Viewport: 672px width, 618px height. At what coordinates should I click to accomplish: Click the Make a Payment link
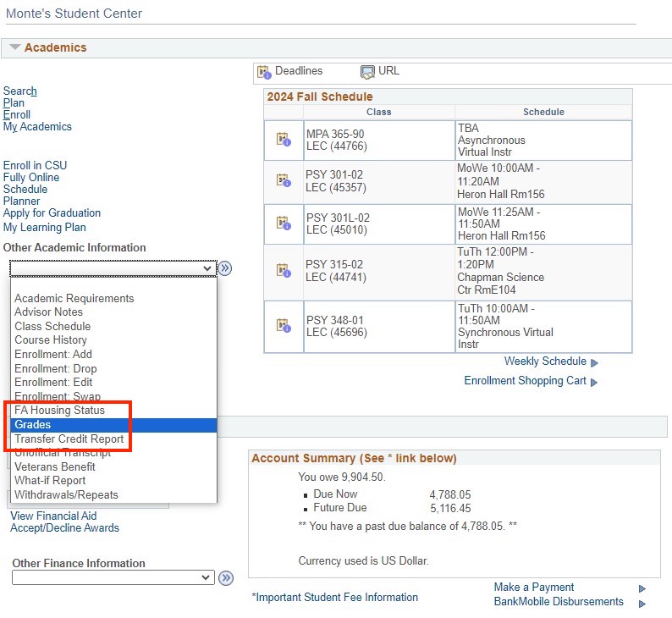point(534,588)
